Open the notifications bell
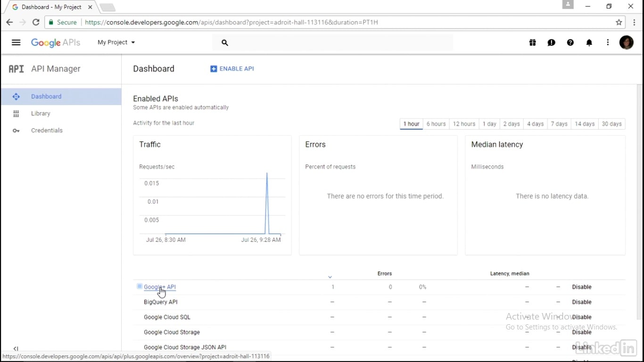 pos(589,42)
